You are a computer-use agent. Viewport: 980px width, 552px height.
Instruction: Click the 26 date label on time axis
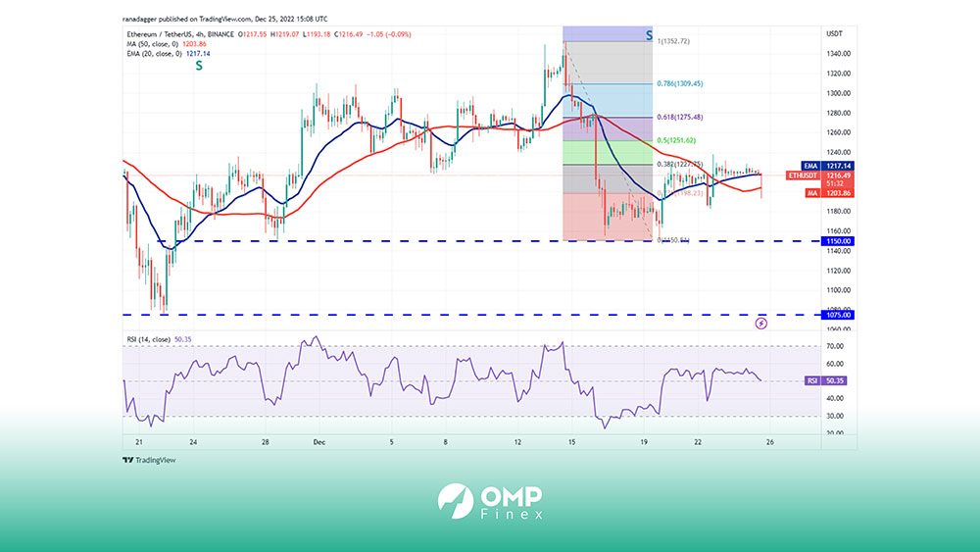pyautogui.click(x=770, y=442)
